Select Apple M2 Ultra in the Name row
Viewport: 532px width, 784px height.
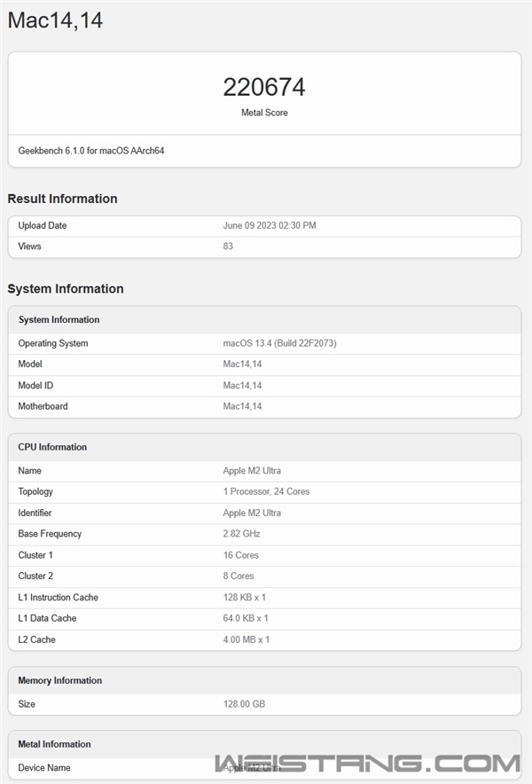(x=252, y=471)
